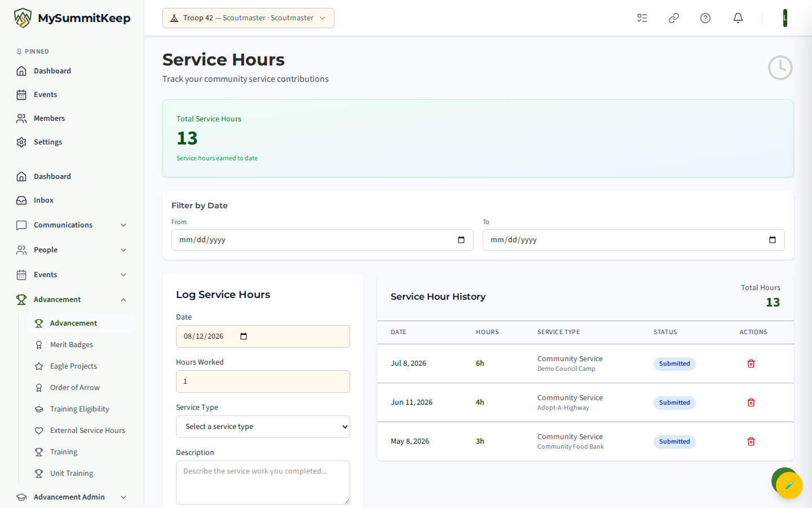Open pinned Settings page
812x508 pixels.
click(72, 142)
